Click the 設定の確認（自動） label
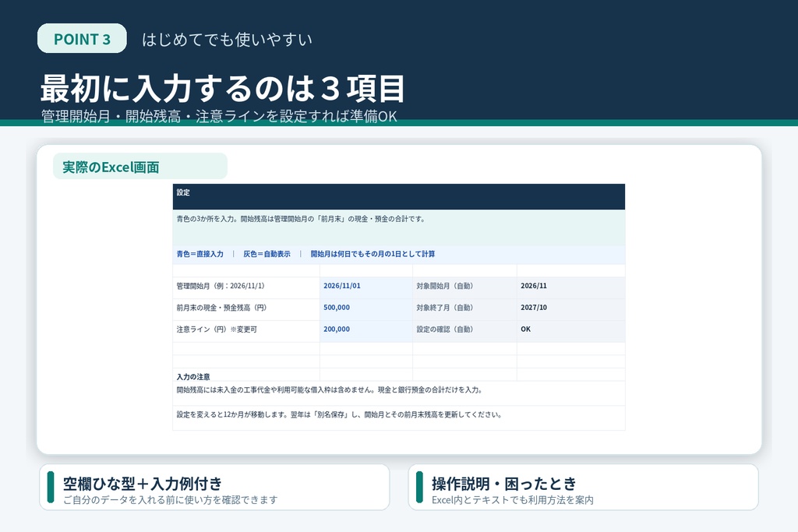This screenshot has height=532, width=798. click(445, 329)
